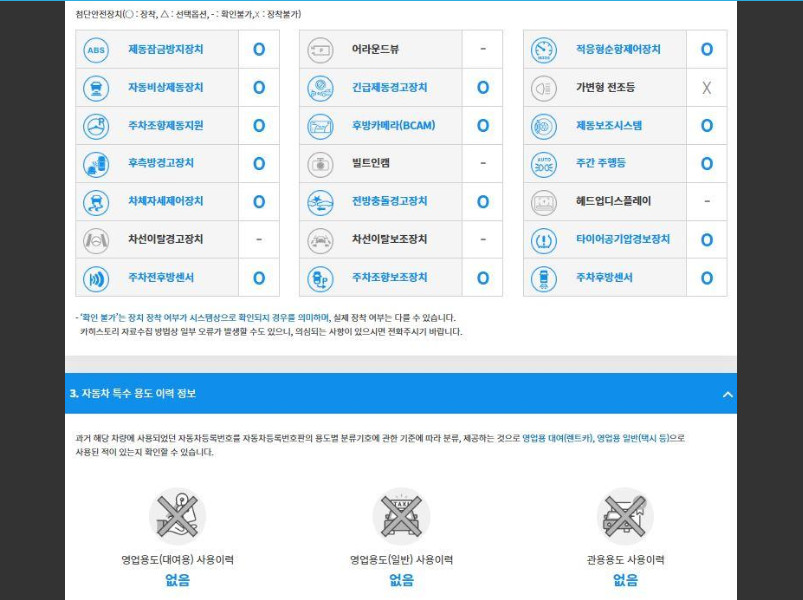Click the 적응형순항제어장치 gauge icon
The image size is (803, 600).
(544, 49)
